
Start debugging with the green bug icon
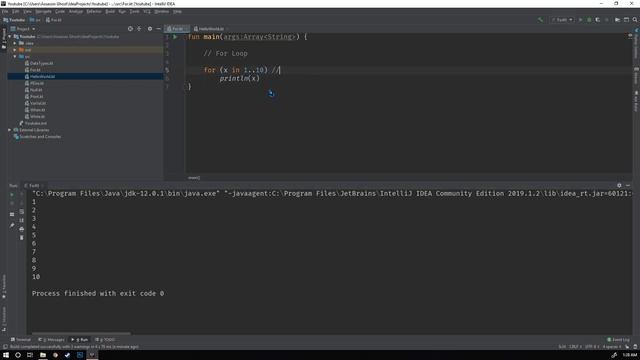tap(589, 20)
